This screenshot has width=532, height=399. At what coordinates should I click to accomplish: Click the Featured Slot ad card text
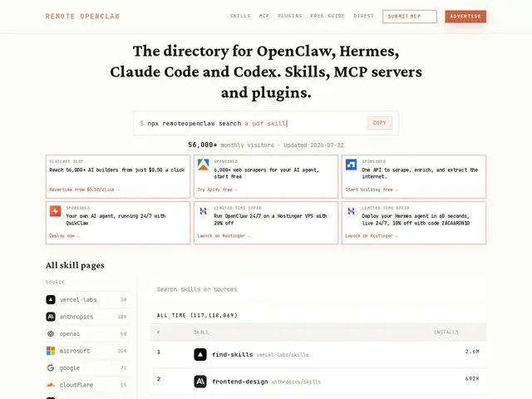click(x=117, y=170)
